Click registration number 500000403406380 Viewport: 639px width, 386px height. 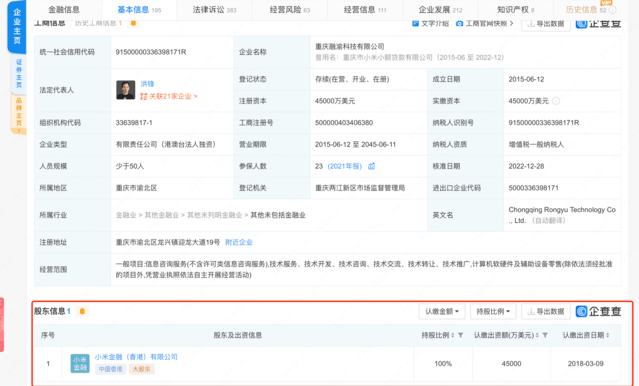coord(344,123)
